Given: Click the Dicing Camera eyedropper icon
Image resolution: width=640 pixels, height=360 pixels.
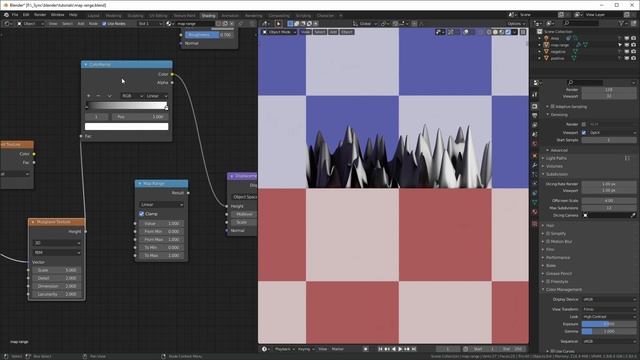Looking at the screenshot, I should coord(633,216).
